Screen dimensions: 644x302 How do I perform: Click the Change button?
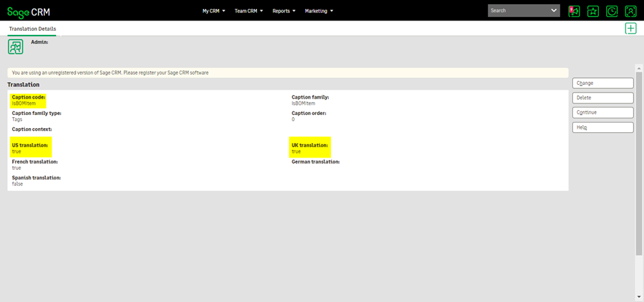click(603, 83)
